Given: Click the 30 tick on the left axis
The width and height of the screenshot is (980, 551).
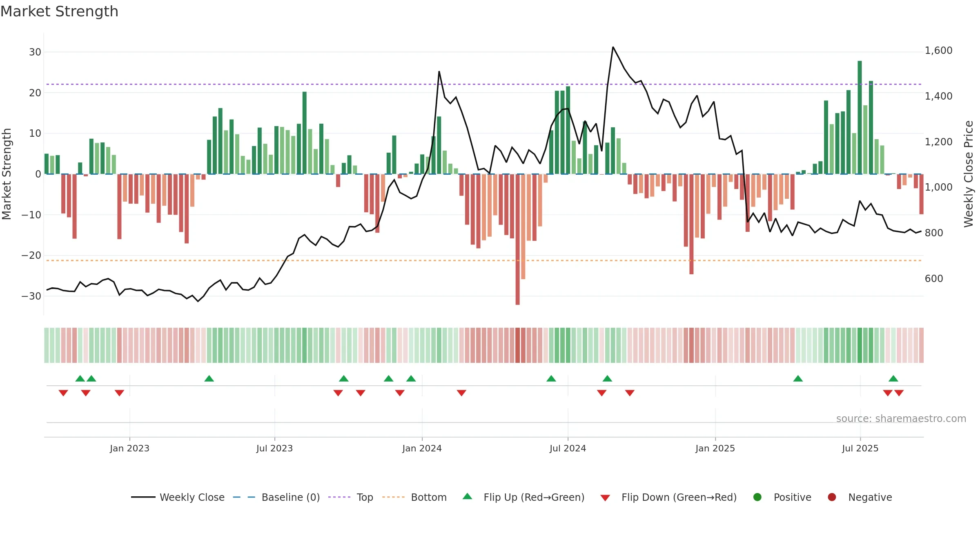Looking at the screenshot, I should (35, 52).
